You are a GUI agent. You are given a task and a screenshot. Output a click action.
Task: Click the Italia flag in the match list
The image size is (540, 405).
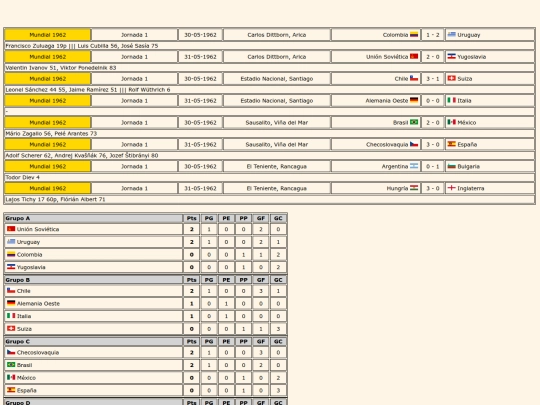451,100
